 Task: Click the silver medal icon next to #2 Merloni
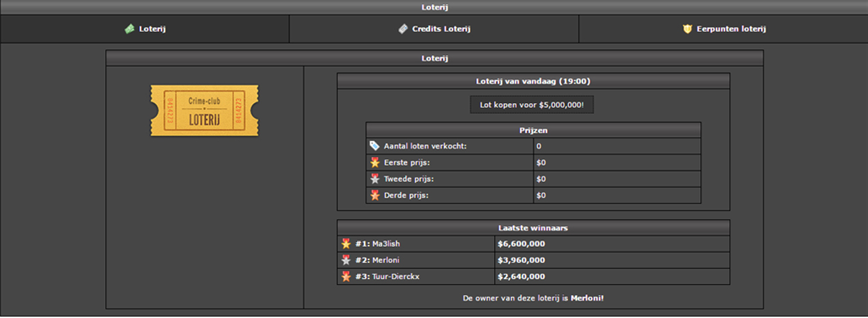[x=346, y=260]
